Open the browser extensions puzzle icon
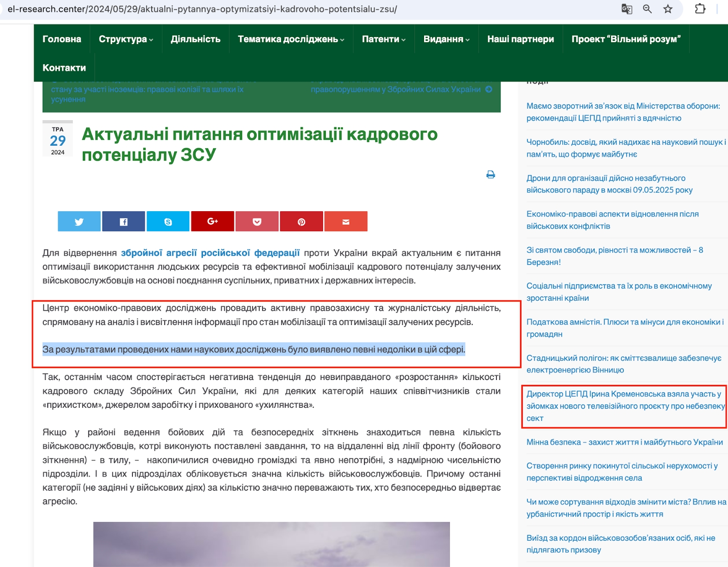Viewport: 728px width, 567px height. point(700,9)
